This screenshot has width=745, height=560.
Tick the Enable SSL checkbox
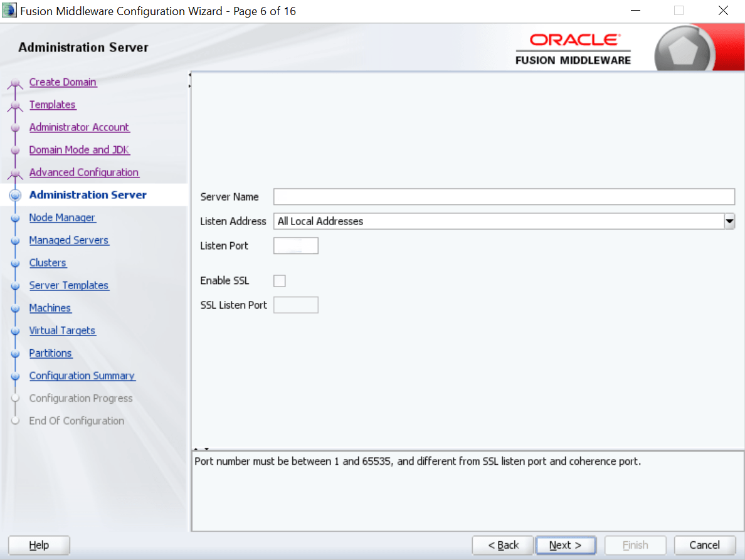coord(280,281)
